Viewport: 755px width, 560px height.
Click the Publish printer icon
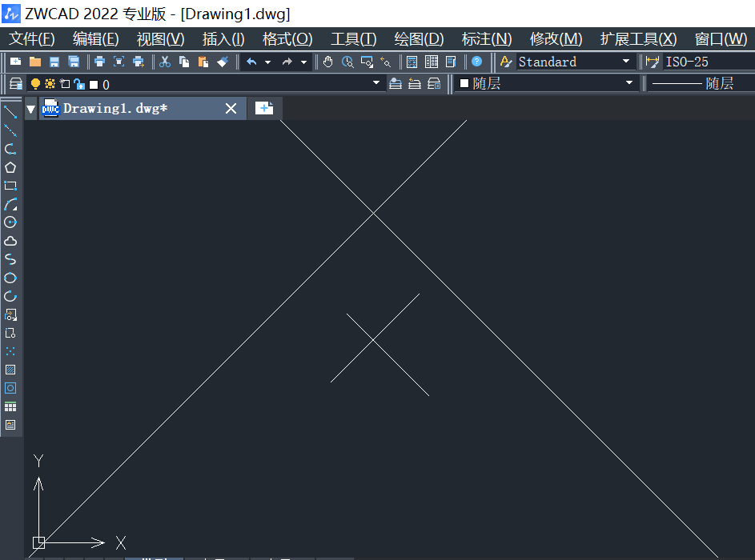click(139, 62)
